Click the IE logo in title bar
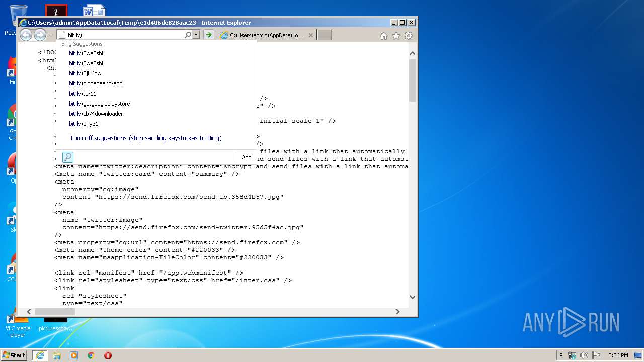The height and width of the screenshot is (362, 644). 23,23
